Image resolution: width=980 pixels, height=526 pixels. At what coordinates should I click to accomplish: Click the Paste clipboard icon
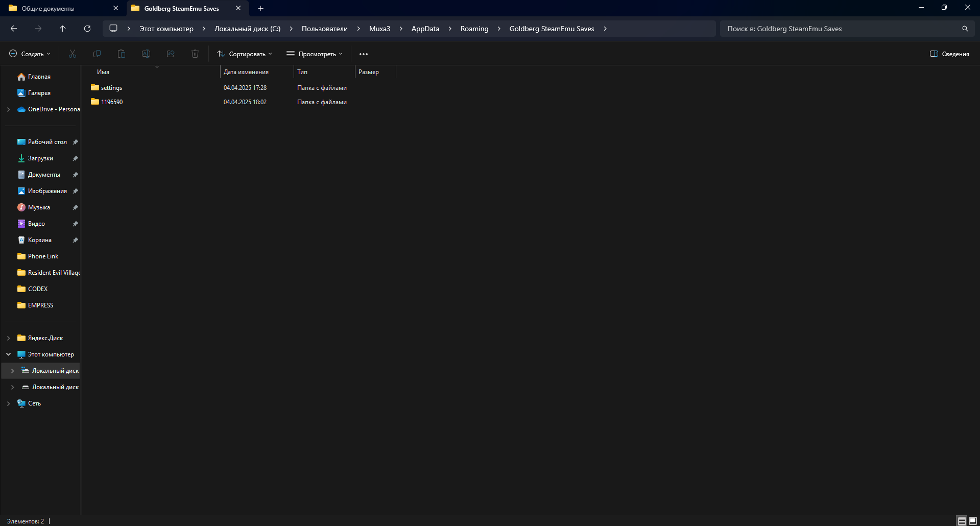point(122,54)
